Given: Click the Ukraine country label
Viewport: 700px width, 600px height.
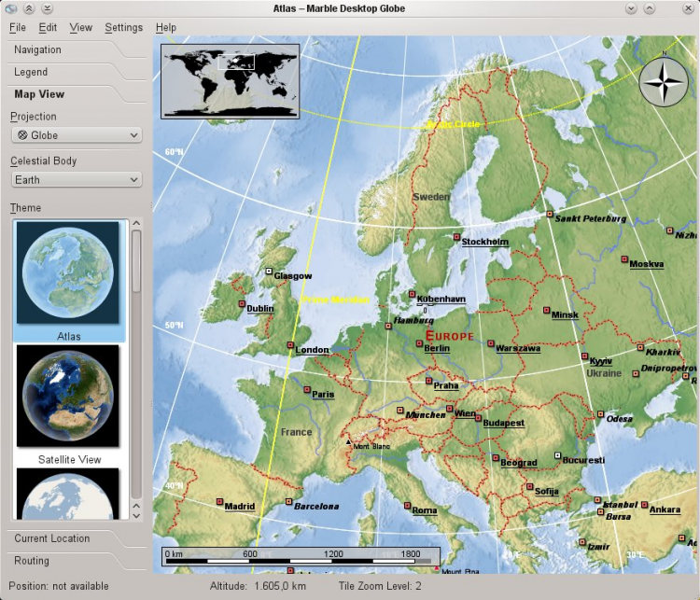Looking at the screenshot, I should [604, 373].
